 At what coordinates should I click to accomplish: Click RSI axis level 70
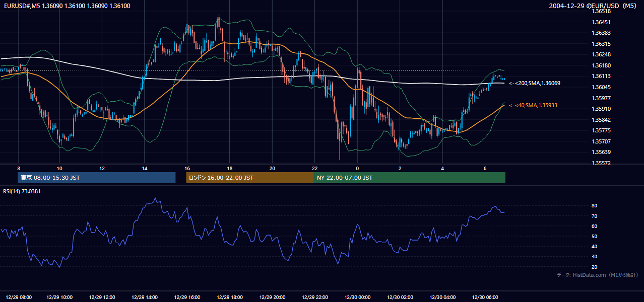pyautogui.click(x=595, y=216)
